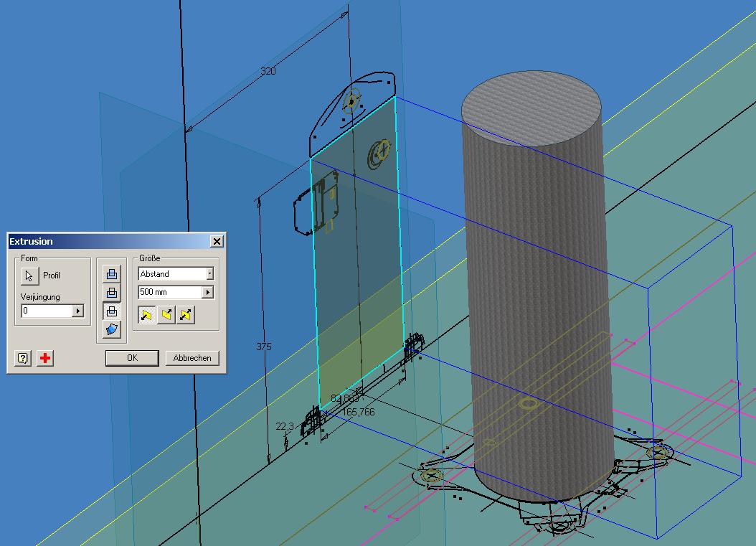Switch extrusion to opposite direction
The height and width of the screenshot is (546, 756).
166,314
